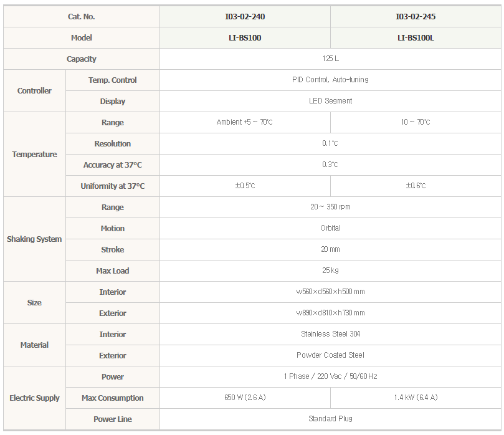The height and width of the screenshot is (435, 504).
Task: Click the Accuracy at 37°C label
Action: (x=113, y=165)
